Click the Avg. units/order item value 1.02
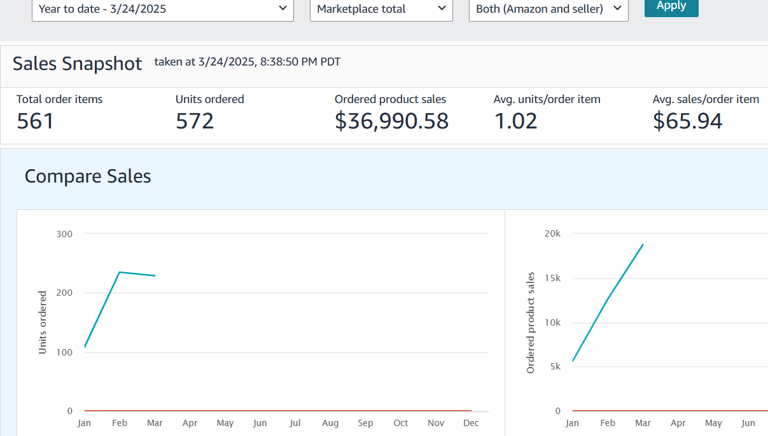Viewport: 768px width, 436px height. pyautogui.click(x=515, y=121)
